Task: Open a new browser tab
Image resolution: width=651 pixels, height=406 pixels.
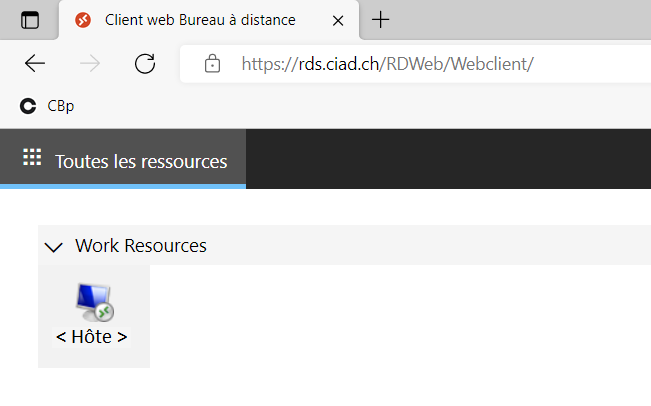Action: [380, 20]
